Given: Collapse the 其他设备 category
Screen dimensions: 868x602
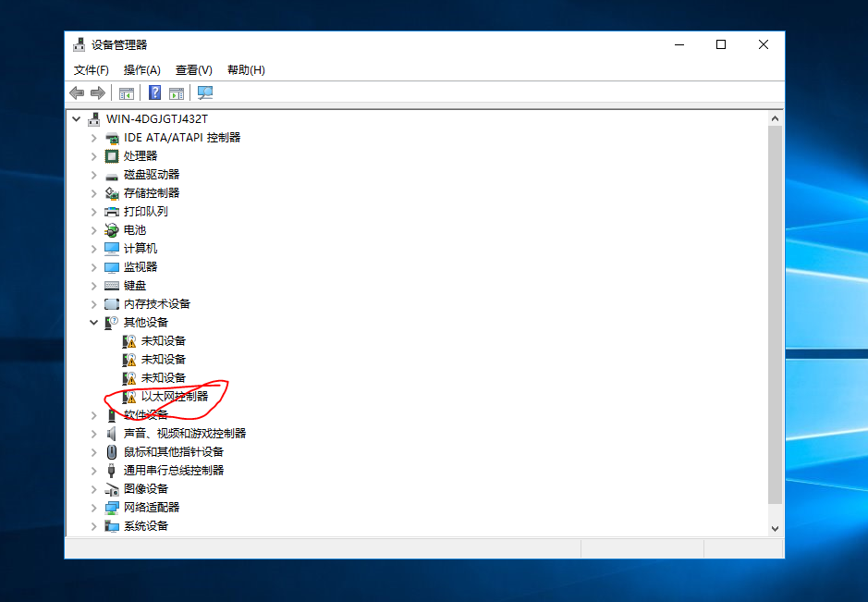Looking at the screenshot, I should pos(94,323).
